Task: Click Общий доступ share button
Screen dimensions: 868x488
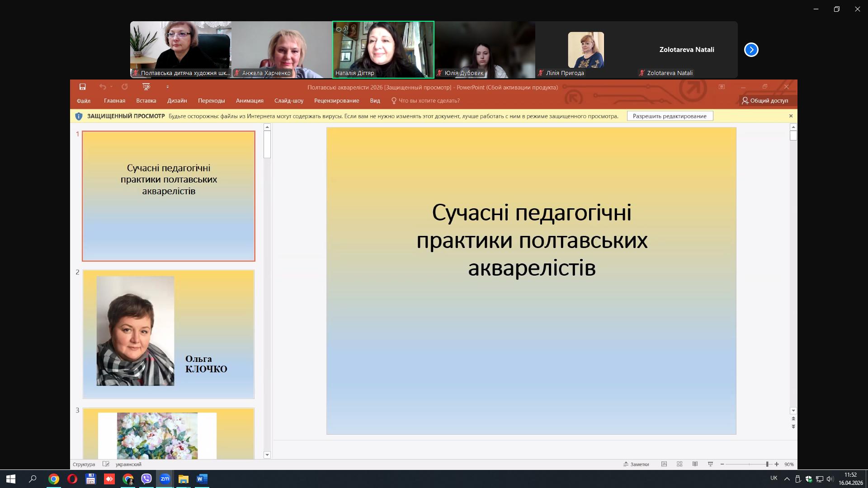Action: [x=765, y=101]
